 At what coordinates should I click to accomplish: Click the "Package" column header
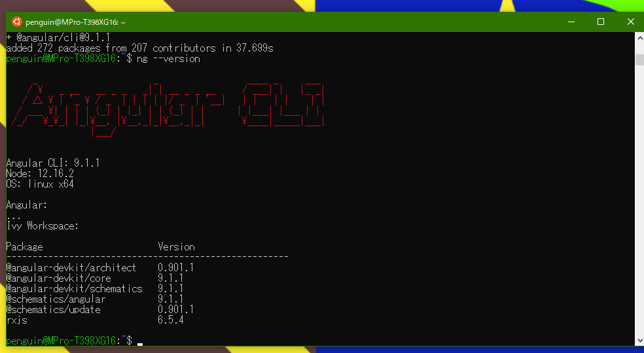coord(25,246)
